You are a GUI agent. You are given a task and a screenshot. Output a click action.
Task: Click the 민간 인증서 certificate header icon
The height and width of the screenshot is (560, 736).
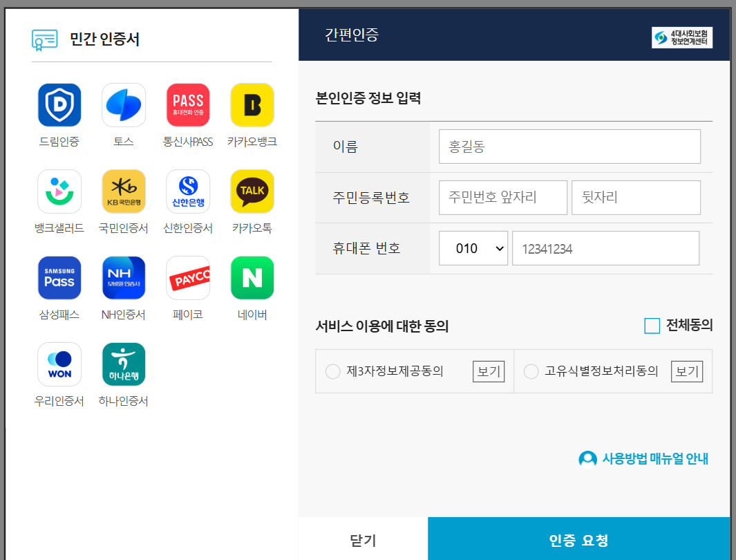click(45, 40)
